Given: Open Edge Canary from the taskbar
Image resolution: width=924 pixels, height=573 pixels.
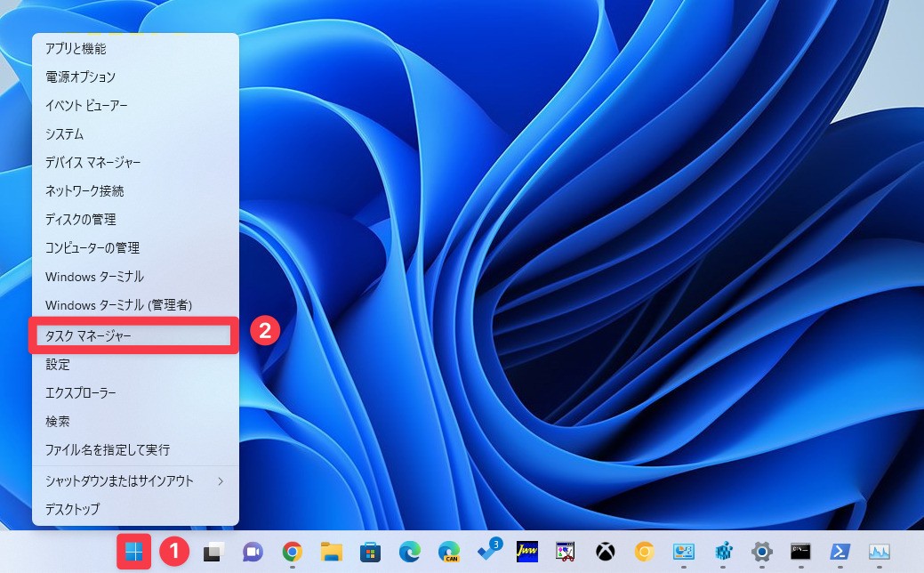Looking at the screenshot, I should coord(449,552).
